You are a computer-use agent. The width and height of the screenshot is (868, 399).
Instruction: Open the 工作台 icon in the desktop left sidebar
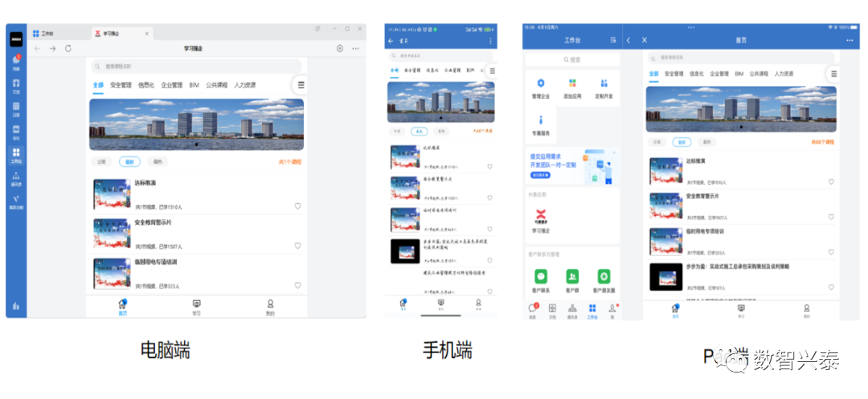point(16,153)
